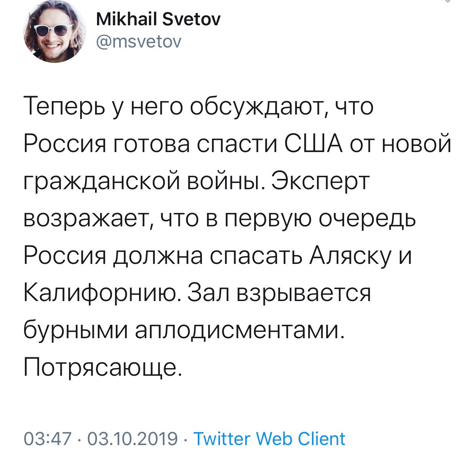Click the word "очередь" in the tweet
Screen dimensions: 476x460
point(367,219)
